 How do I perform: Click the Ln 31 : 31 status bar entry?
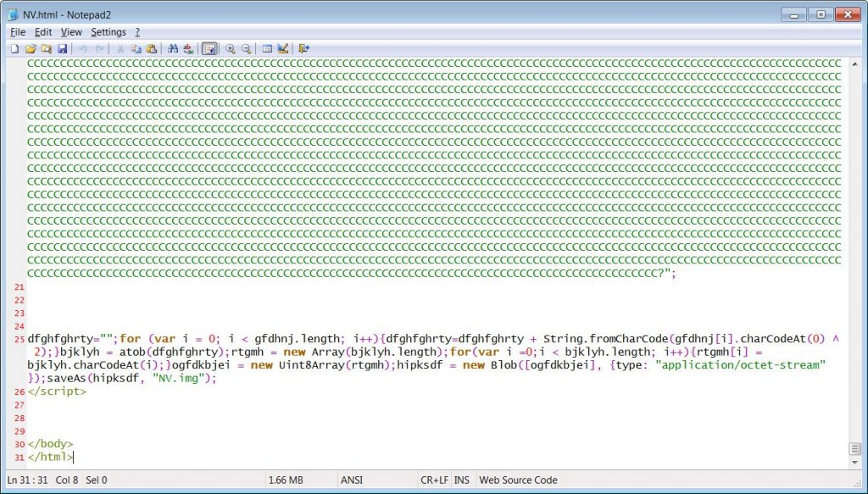[28, 480]
